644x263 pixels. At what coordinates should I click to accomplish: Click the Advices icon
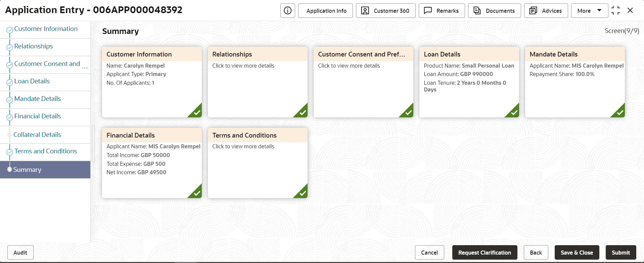click(533, 11)
